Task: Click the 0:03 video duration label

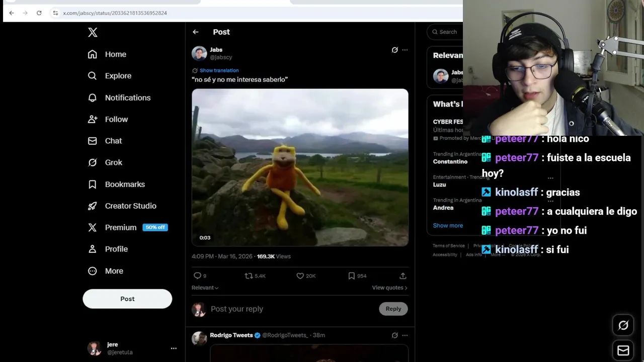Action: [205, 238]
